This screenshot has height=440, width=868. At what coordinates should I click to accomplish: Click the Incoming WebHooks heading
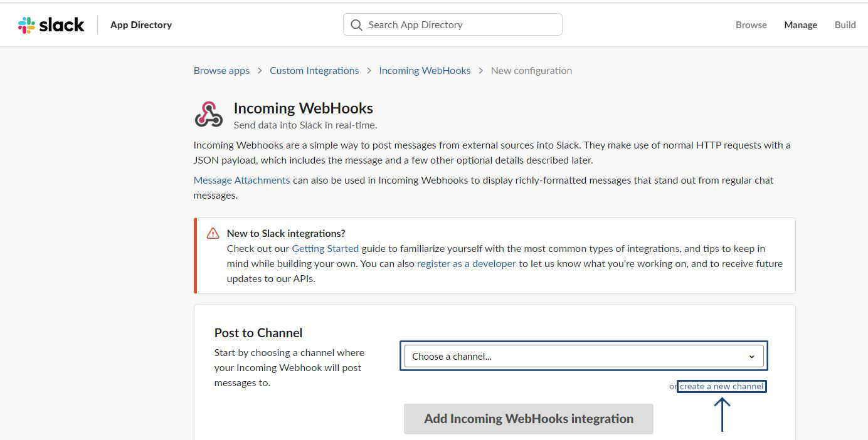[304, 108]
